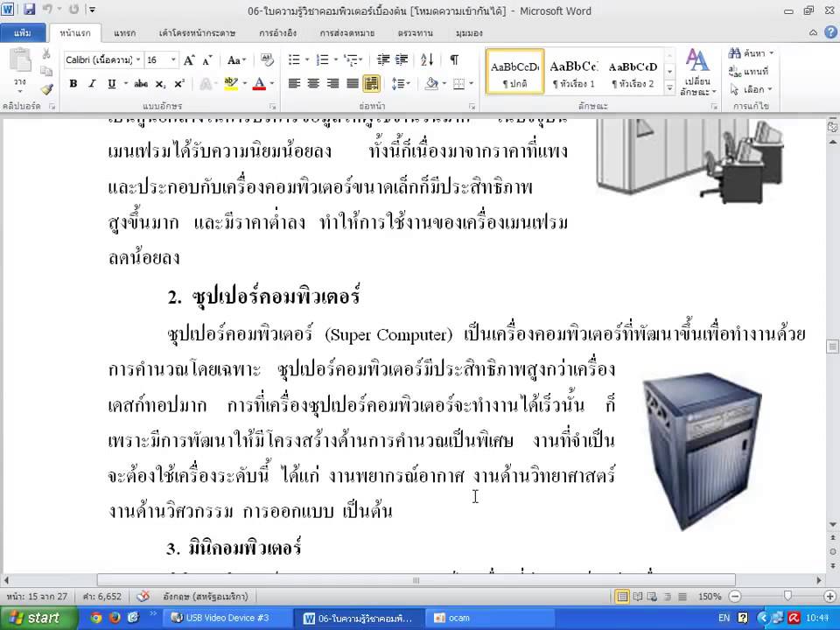This screenshot has width=840, height=630.
Task: Decrease paragraph indent
Action: point(382,60)
